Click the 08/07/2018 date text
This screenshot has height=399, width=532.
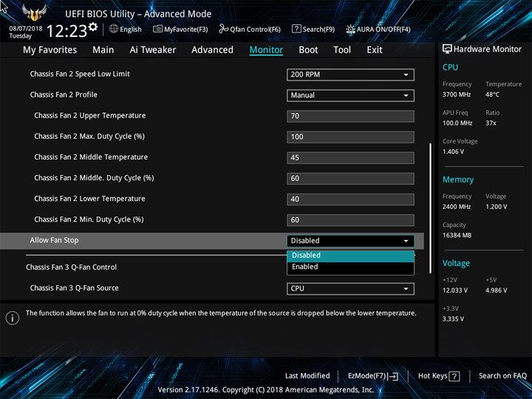[x=26, y=29]
